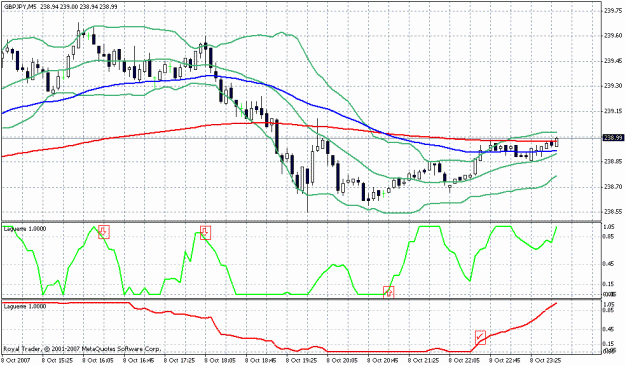Click the 239.75 price axis label
The image size is (625, 365).
pyautogui.click(x=613, y=11)
